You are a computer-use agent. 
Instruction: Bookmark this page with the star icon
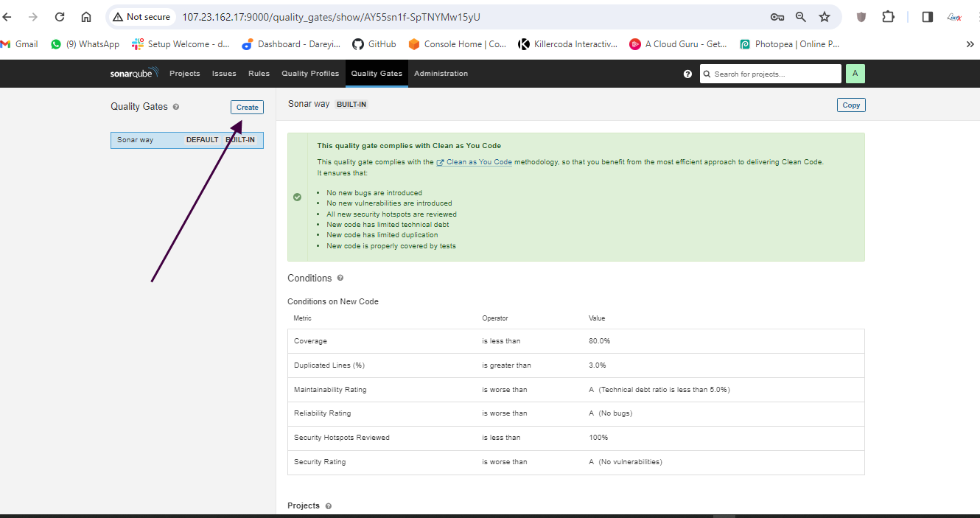(825, 17)
